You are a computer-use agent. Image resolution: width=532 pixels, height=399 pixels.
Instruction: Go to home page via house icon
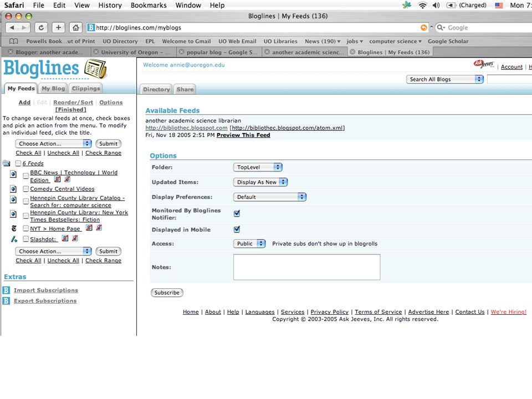pyautogui.click(x=76, y=28)
